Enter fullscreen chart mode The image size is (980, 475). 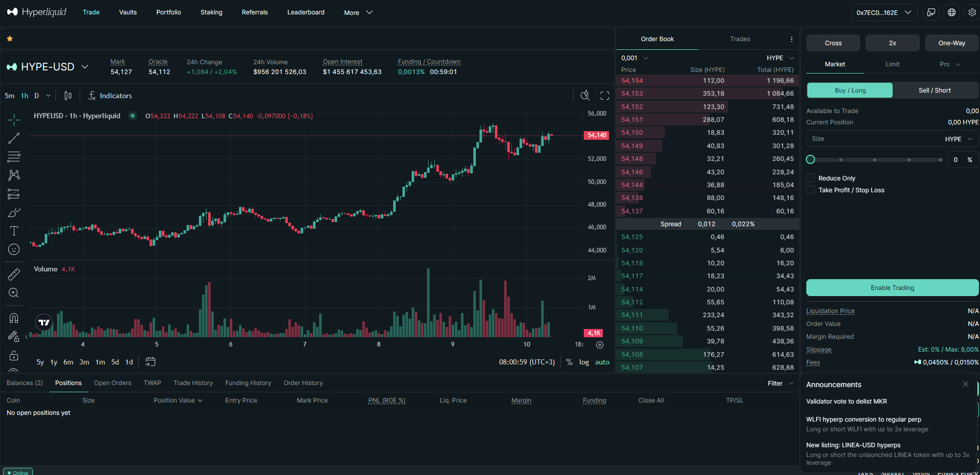point(605,96)
